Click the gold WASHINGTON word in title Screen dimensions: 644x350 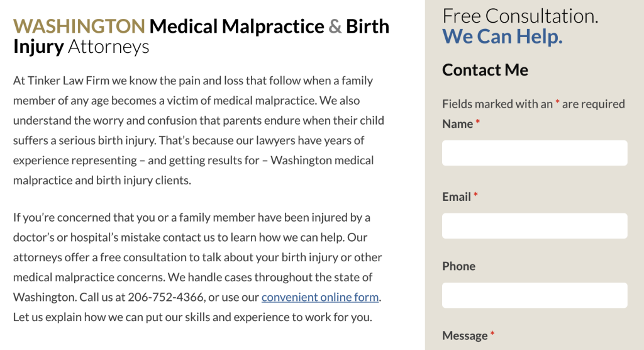(x=79, y=26)
